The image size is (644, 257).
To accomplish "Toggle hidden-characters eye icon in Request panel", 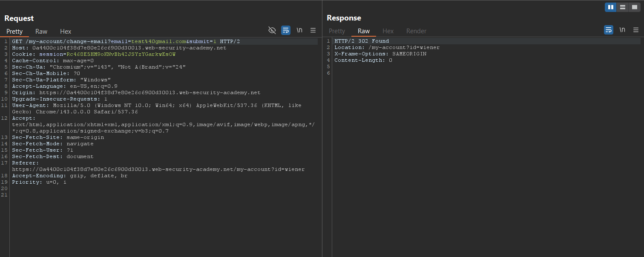I will click(272, 30).
